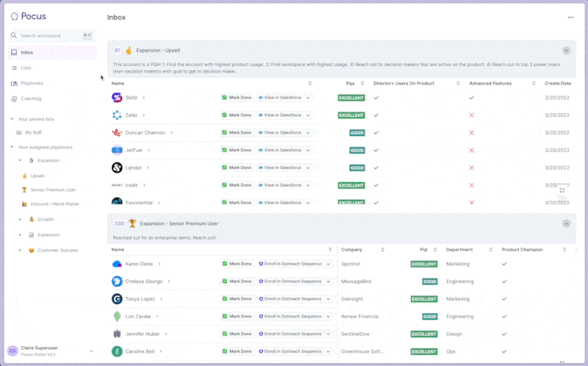The height and width of the screenshot is (366, 588).
Task: Mark Skillz as done
Action: click(237, 98)
